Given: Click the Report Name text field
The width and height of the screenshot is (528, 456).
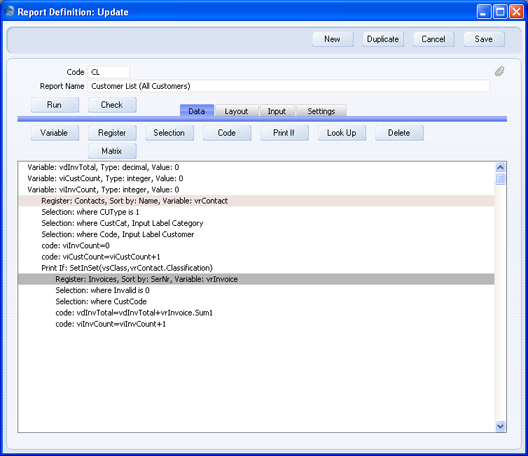Looking at the screenshot, I should 289,86.
